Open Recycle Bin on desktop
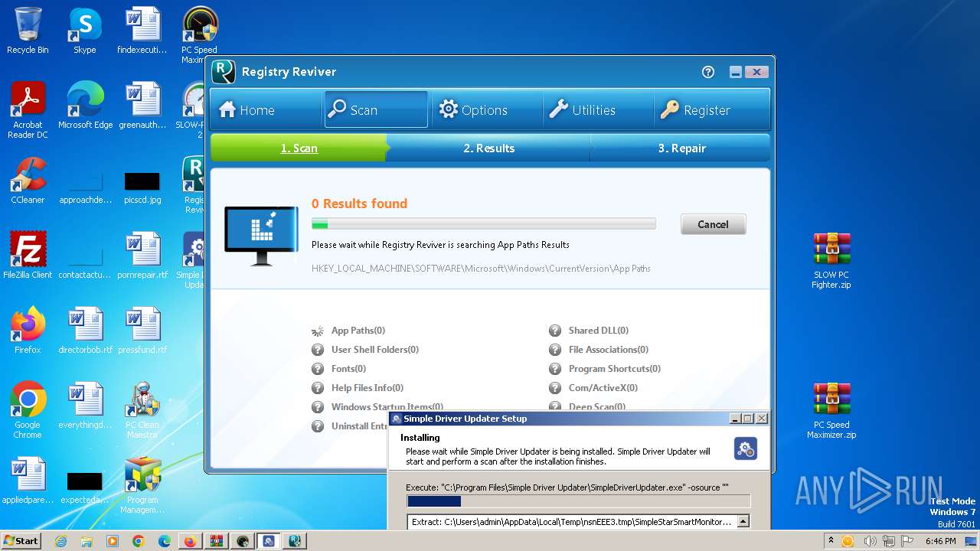The height and width of the screenshot is (551, 980). tap(28, 31)
